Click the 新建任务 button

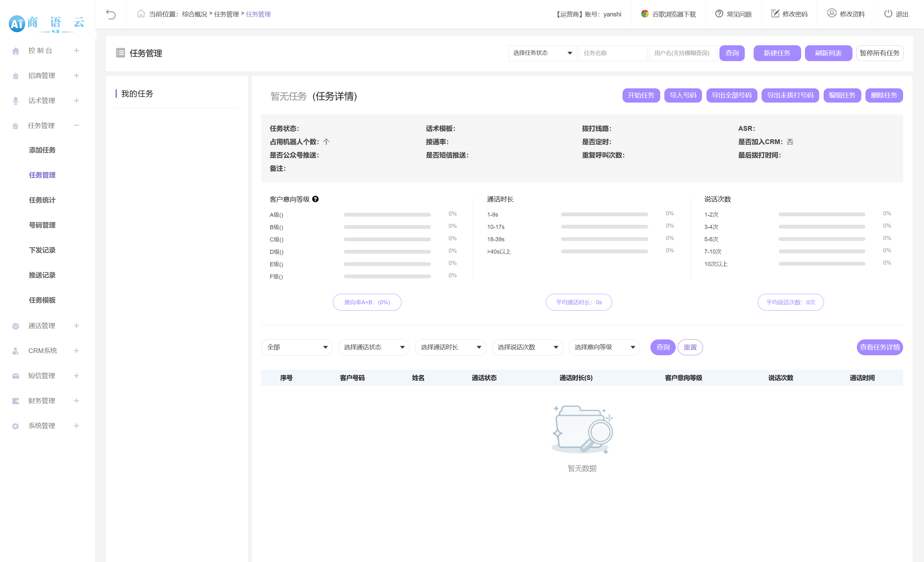point(777,53)
